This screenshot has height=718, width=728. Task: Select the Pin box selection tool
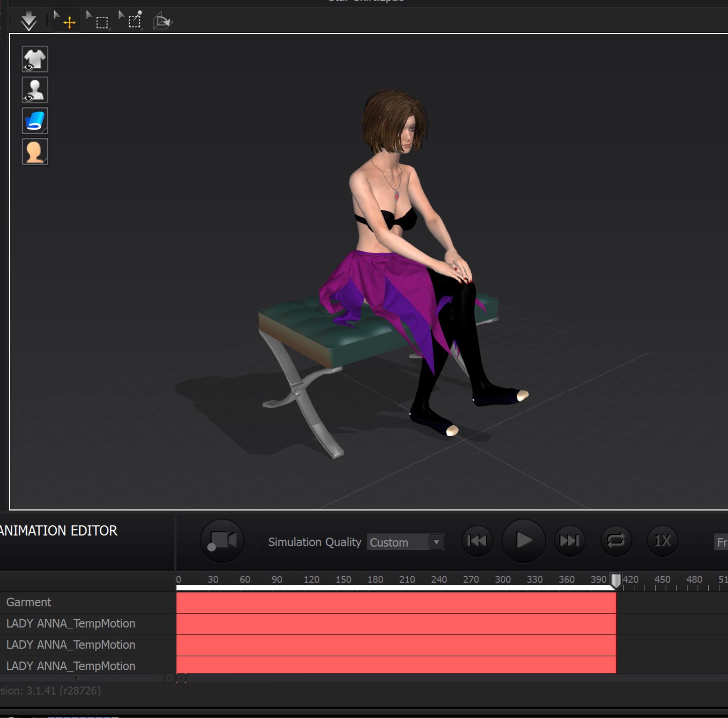point(130,20)
